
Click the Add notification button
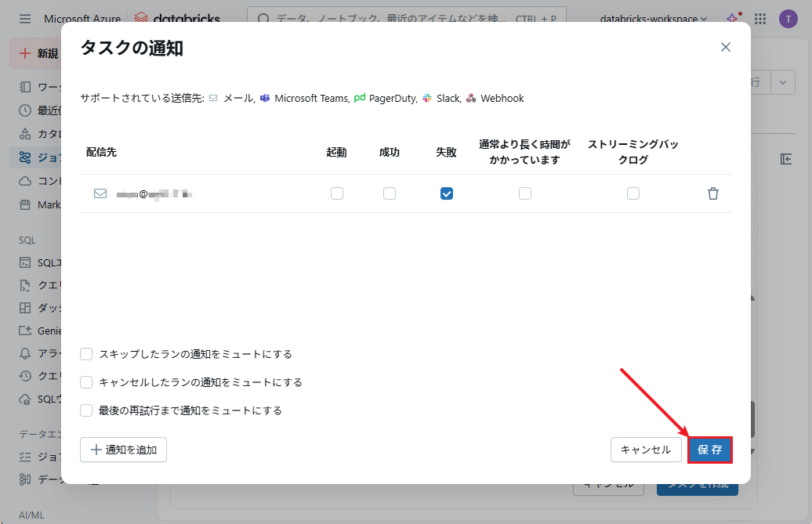123,450
